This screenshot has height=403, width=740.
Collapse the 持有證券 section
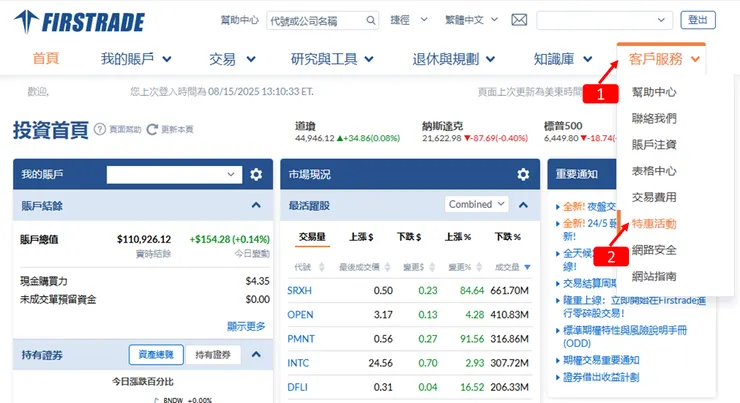tap(256, 354)
